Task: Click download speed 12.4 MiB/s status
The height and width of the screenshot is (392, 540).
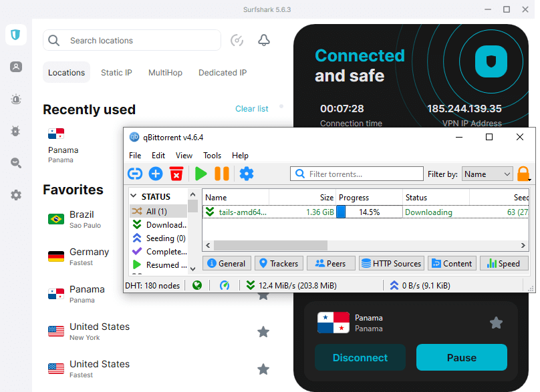Action: pos(291,285)
